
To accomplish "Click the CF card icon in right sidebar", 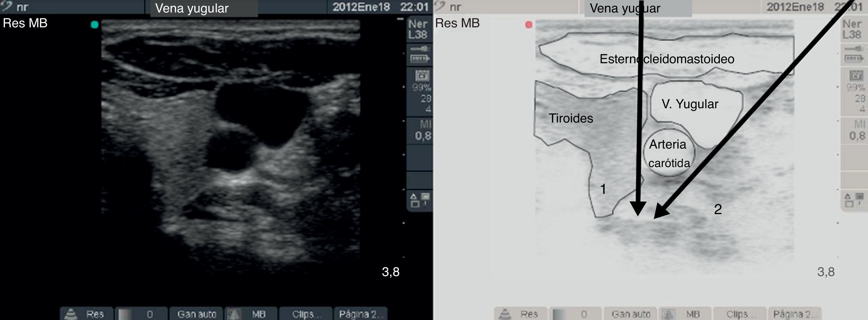I will (856, 75).
